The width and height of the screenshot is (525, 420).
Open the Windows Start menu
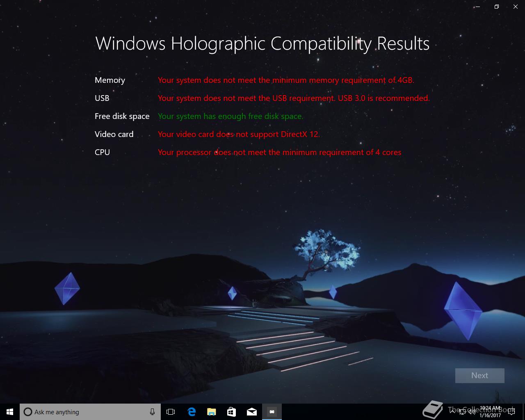tap(10, 412)
